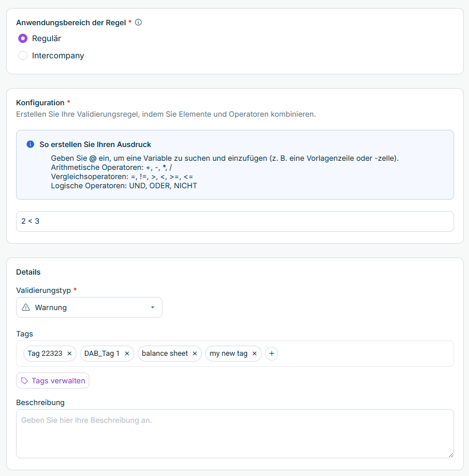Image resolution: width=469 pixels, height=476 pixels.
Task: Click the Arithmetische Operatoren hint line
Action: click(x=111, y=168)
